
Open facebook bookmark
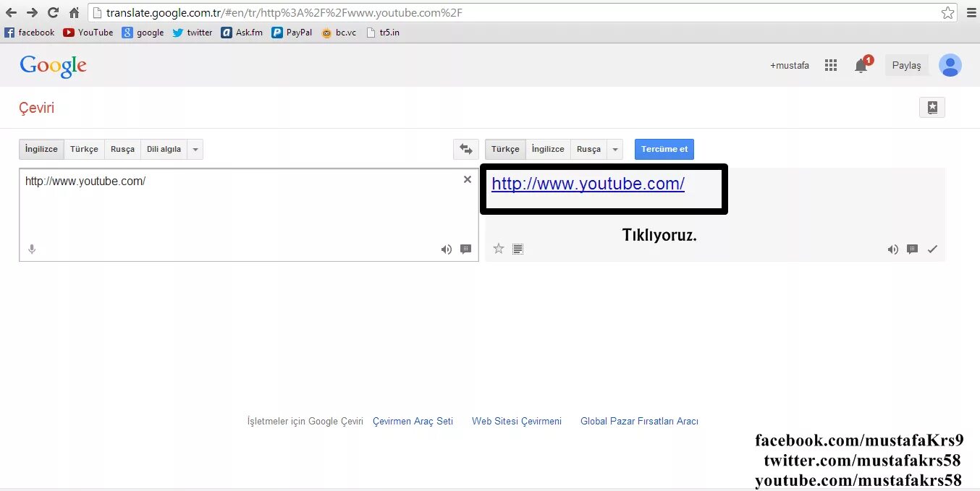point(30,33)
